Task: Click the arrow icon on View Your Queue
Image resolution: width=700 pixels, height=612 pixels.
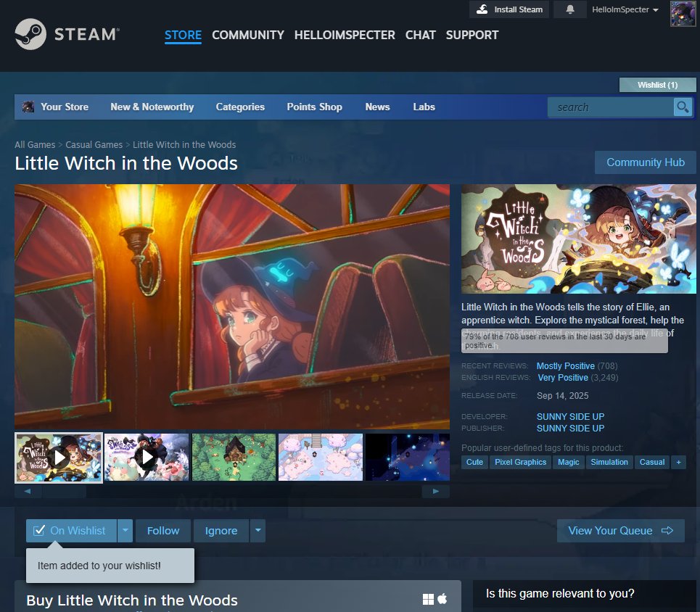Action: pyautogui.click(x=667, y=530)
